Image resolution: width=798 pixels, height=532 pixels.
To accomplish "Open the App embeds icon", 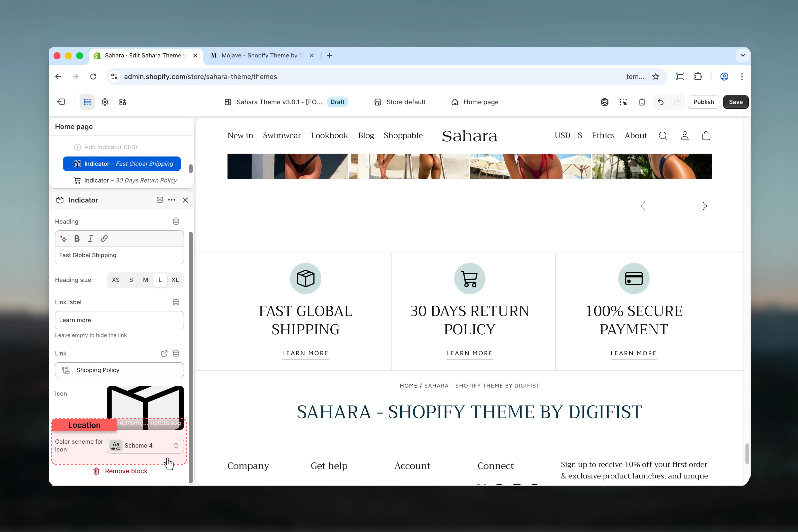I will coord(122,102).
